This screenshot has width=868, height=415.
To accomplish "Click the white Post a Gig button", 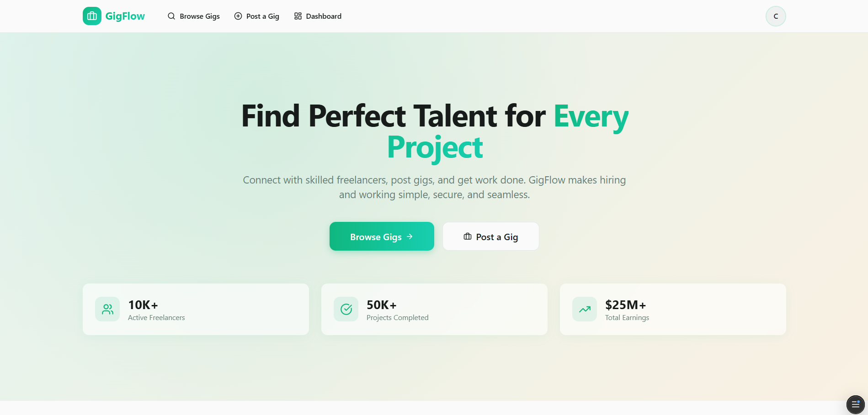I will [490, 236].
